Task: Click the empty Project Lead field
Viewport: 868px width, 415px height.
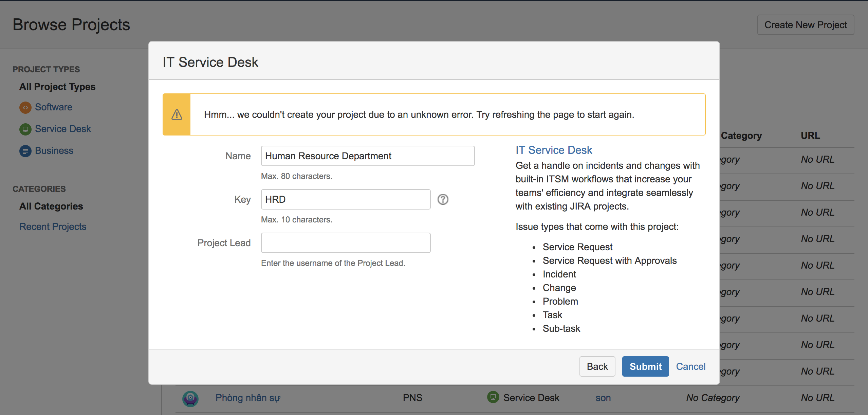Action: click(346, 243)
